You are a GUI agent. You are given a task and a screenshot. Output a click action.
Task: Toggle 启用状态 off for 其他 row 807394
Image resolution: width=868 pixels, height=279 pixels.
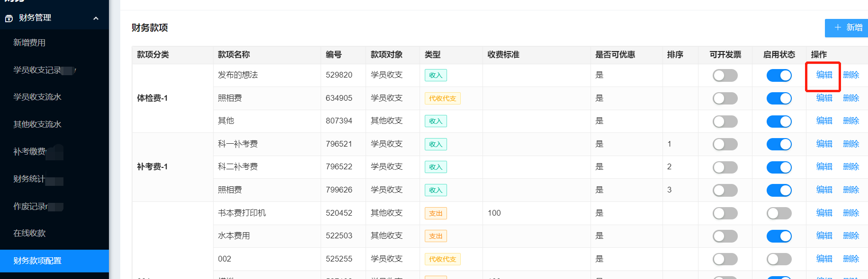(779, 122)
